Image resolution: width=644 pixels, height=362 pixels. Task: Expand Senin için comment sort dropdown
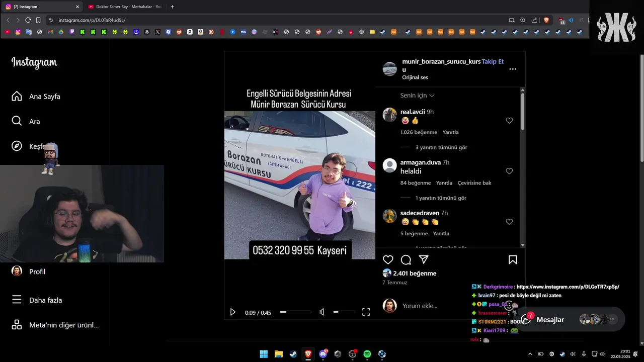point(417,96)
